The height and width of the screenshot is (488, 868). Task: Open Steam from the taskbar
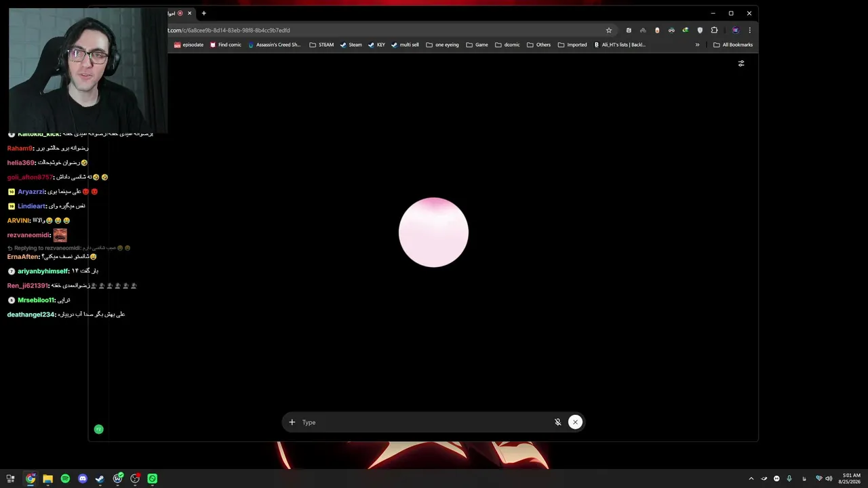click(100, 479)
